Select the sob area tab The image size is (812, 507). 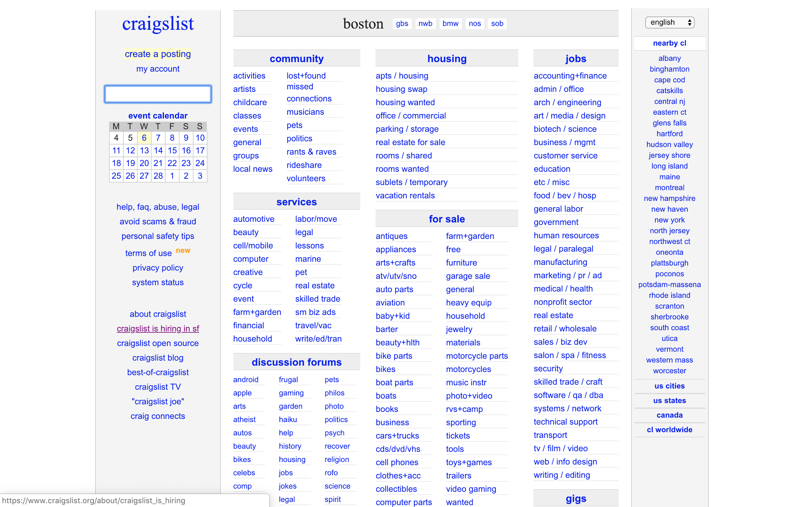497,23
